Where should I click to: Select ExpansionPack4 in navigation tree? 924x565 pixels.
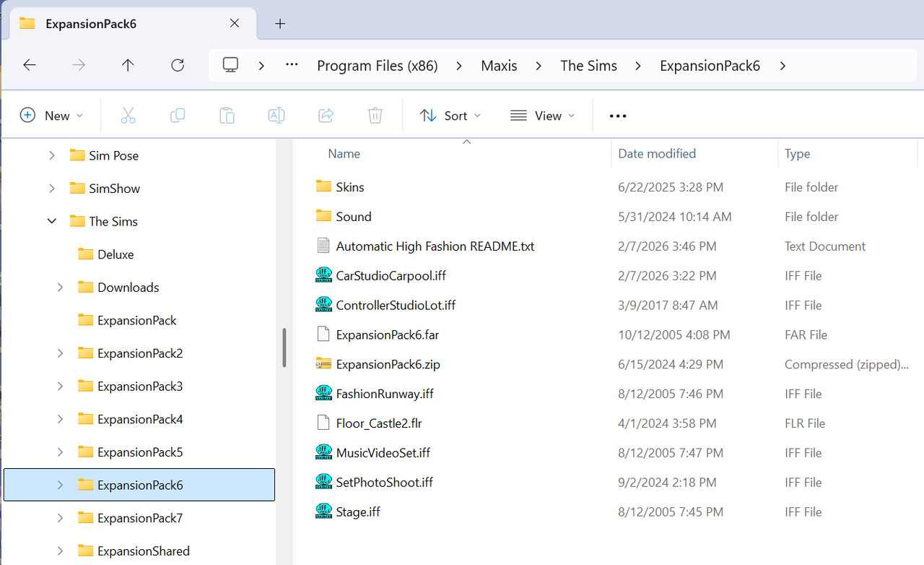[x=140, y=419]
